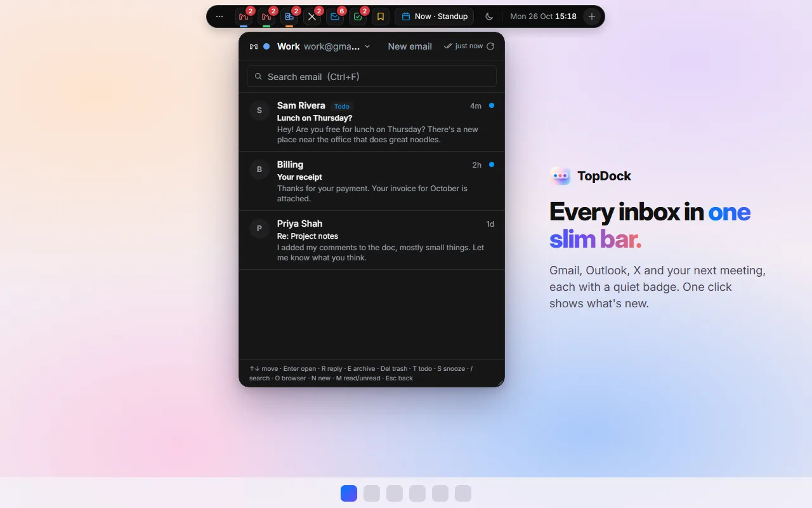Click the Todo tag on Sam Rivera's email
This screenshot has width=812, height=508.
(342, 106)
